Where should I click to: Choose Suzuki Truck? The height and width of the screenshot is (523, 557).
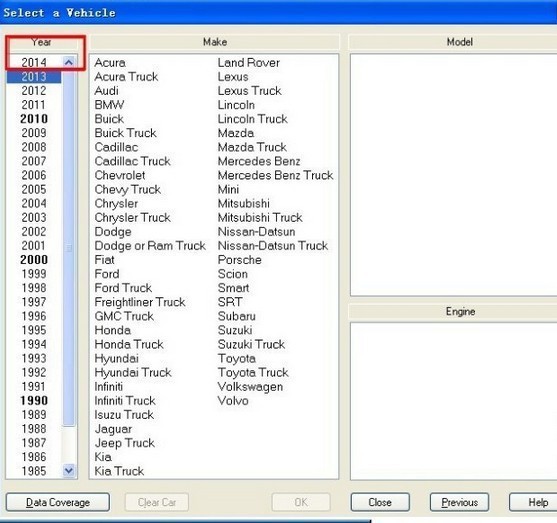click(x=252, y=344)
